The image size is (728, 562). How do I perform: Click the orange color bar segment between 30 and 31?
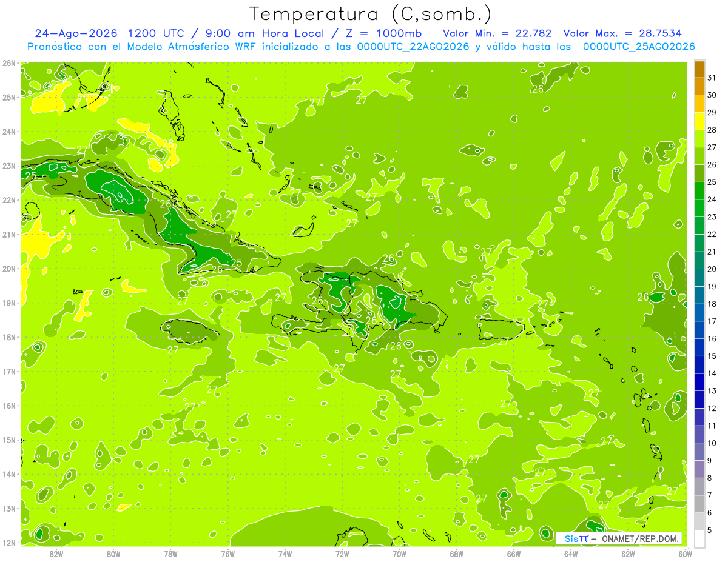click(699, 86)
